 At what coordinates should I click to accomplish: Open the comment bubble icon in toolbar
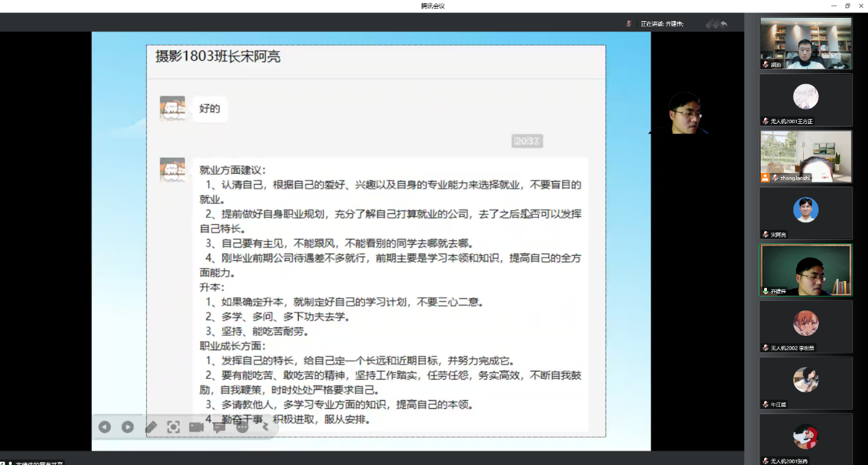(x=219, y=427)
